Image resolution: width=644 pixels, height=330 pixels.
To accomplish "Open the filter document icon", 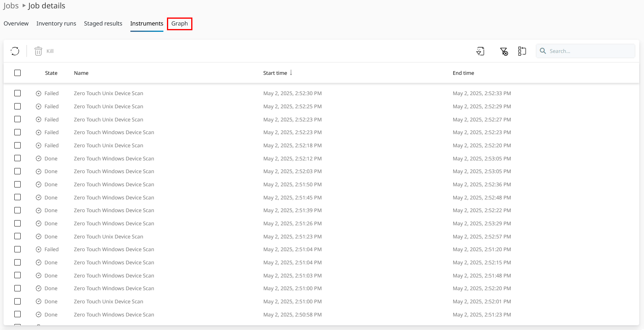I will (480, 51).
